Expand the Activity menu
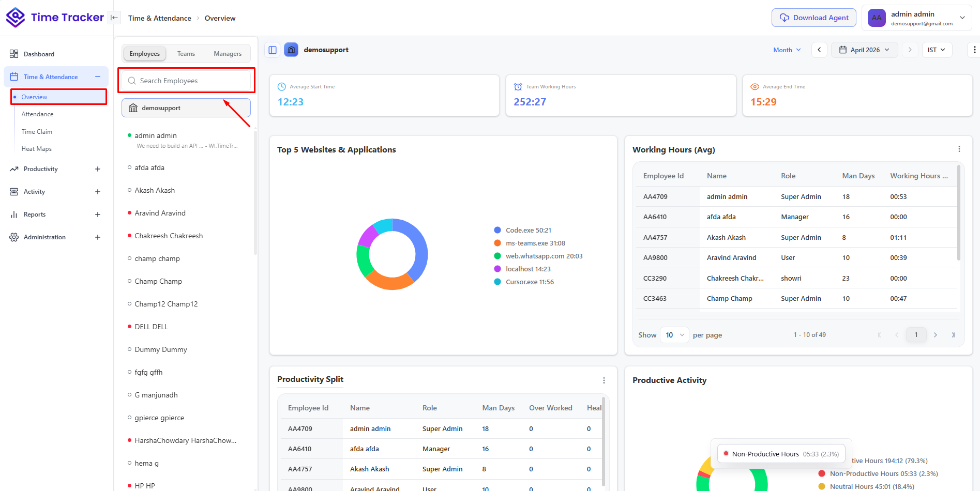 (x=98, y=192)
